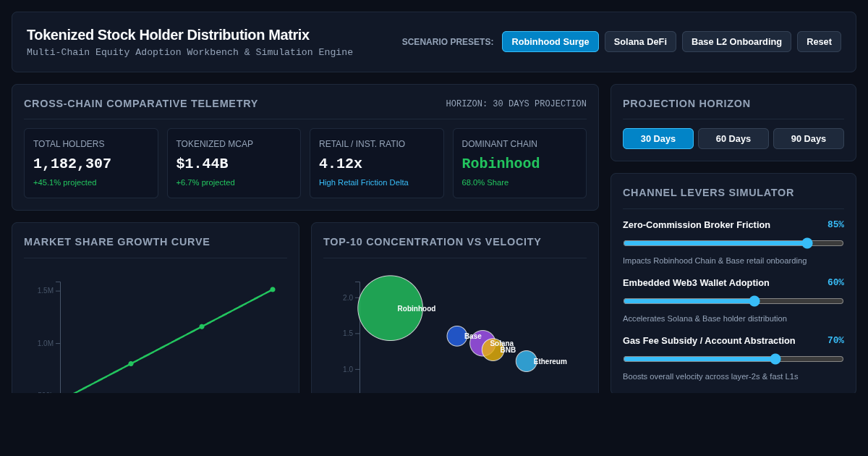Click the Total Holders value 1,182,307
The image size is (868, 456).
[x=72, y=164]
